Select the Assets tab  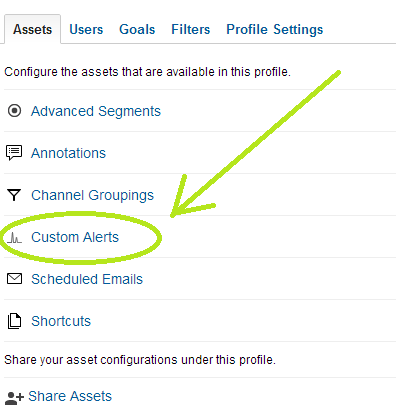pyautogui.click(x=32, y=29)
